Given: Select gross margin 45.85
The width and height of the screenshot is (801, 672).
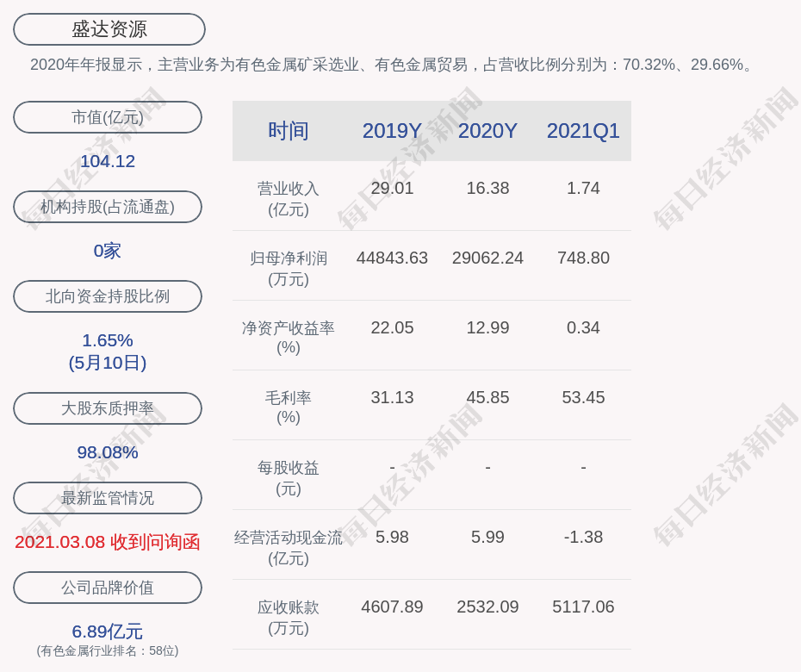Looking at the screenshot, I should (x=487, y=397).
